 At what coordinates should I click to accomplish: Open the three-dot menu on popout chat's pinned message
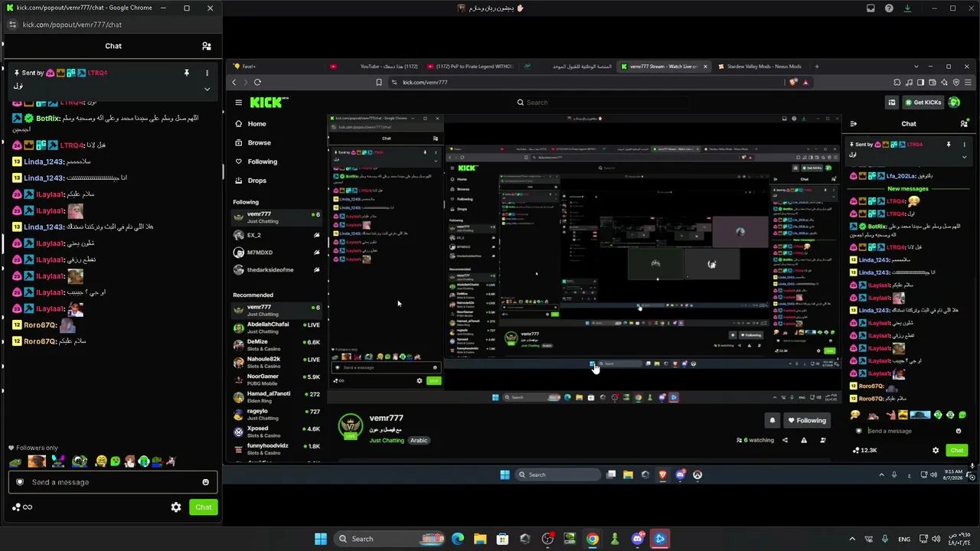click(207, 73)
